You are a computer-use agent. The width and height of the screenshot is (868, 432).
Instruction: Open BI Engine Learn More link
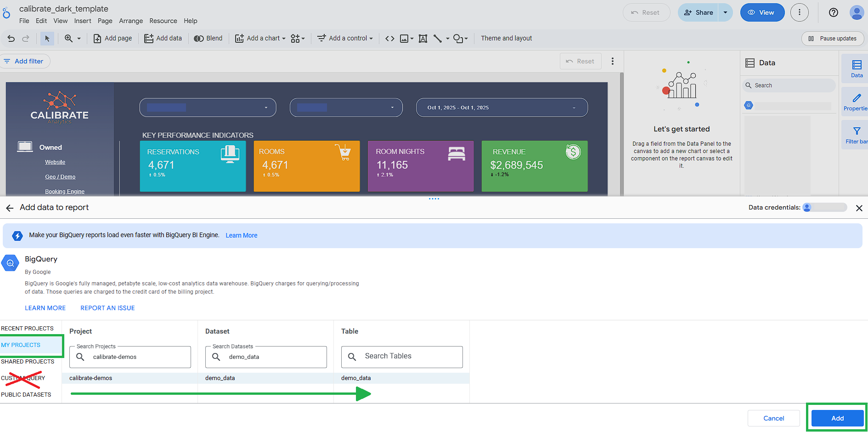pyautogui.click(x=242, y=235)
